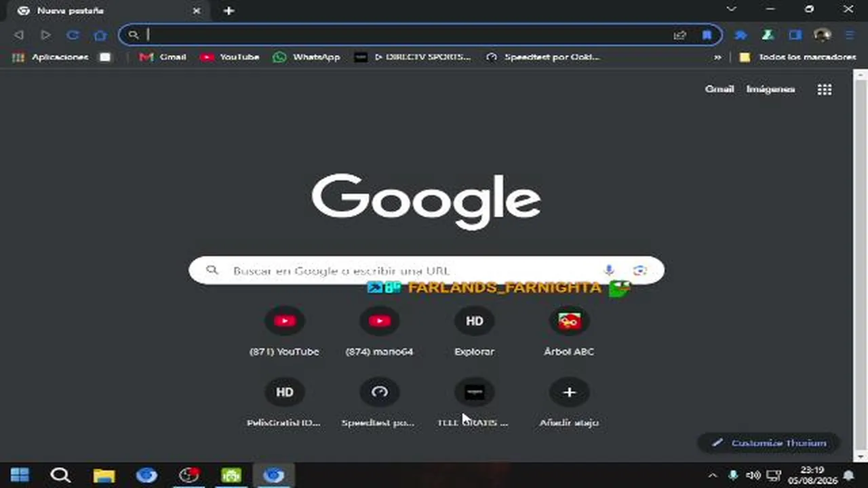This screenshot has height=488, width=868.
Task: Open the Todos los marcadores folder
Action: [x=797, y=57]
